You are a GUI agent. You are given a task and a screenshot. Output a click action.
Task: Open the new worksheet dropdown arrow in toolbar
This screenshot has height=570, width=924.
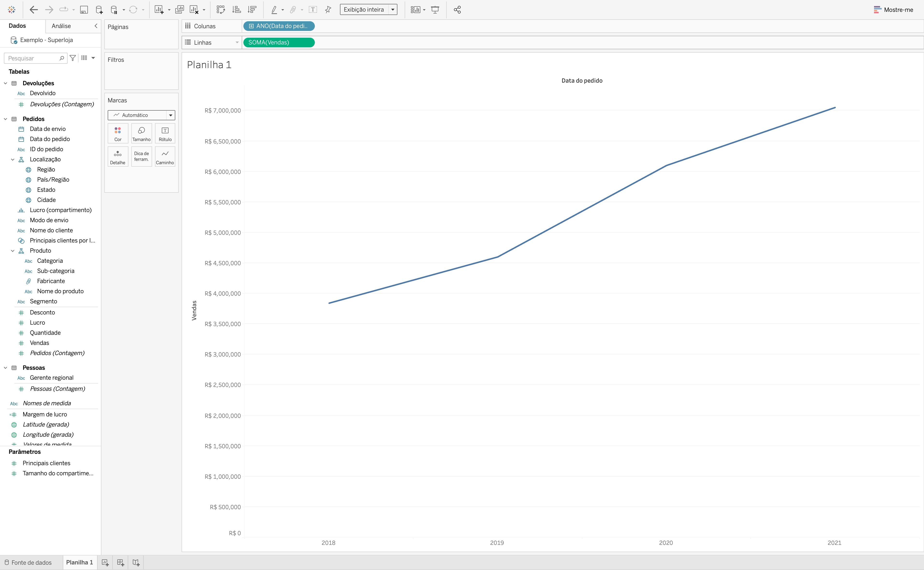click(x=169, y=10)
